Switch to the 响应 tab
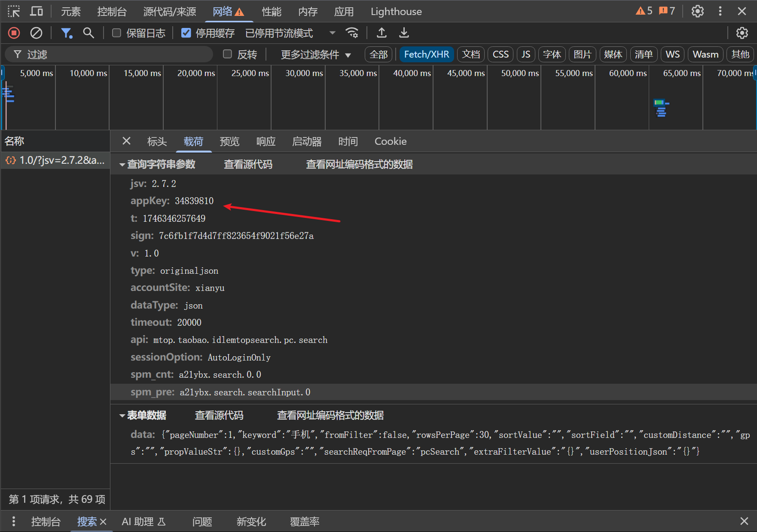 (266, 141)
